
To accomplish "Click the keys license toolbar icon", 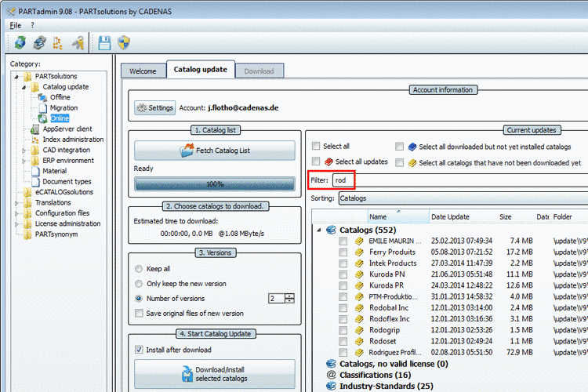I will pyautogui.click(x=78, y=43).
